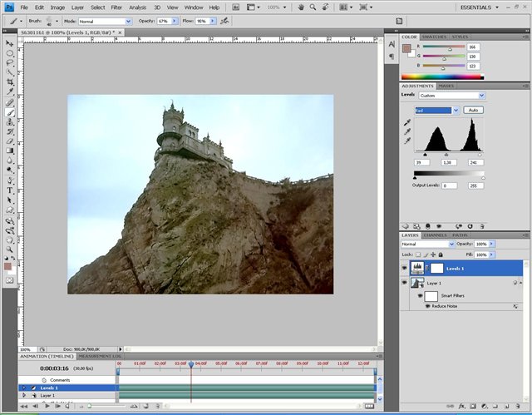This screenshot has width=532, height=415.
Task: Open the Analysis menu
Action: pyautogui.click(x=137, y=7)
